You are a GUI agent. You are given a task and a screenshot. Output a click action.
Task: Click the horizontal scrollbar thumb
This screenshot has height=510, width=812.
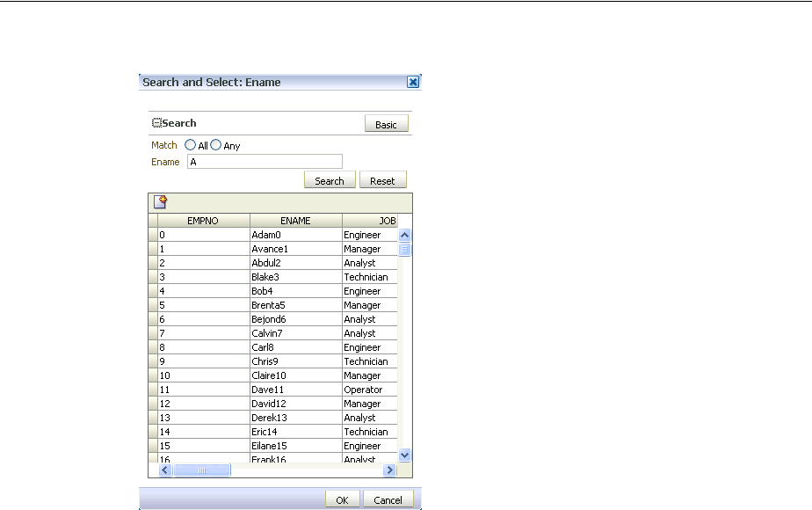202,470
